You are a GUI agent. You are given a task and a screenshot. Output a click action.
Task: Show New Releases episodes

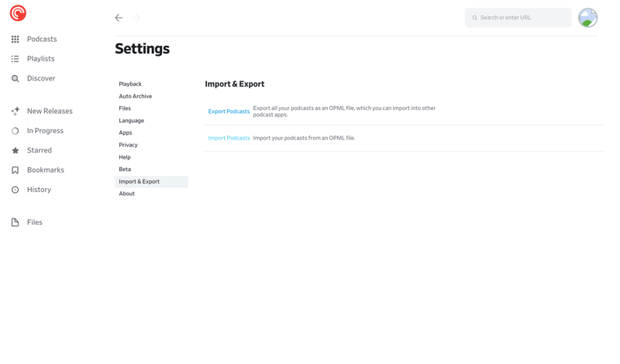[49, 112]
